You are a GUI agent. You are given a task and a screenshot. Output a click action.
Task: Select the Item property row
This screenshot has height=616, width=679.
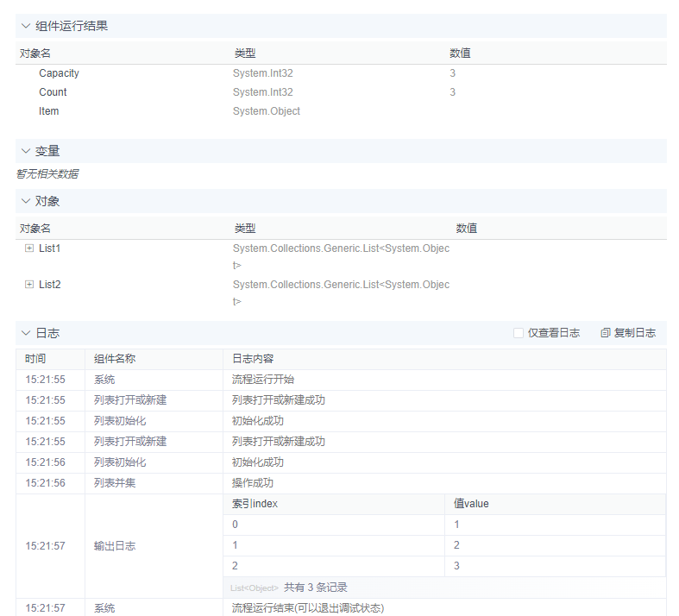[x=49, y=111]
